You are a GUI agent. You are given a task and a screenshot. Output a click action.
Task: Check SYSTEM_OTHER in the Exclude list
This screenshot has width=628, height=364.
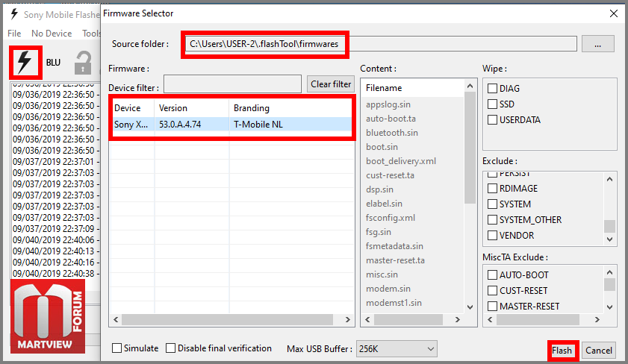[492, 219]
